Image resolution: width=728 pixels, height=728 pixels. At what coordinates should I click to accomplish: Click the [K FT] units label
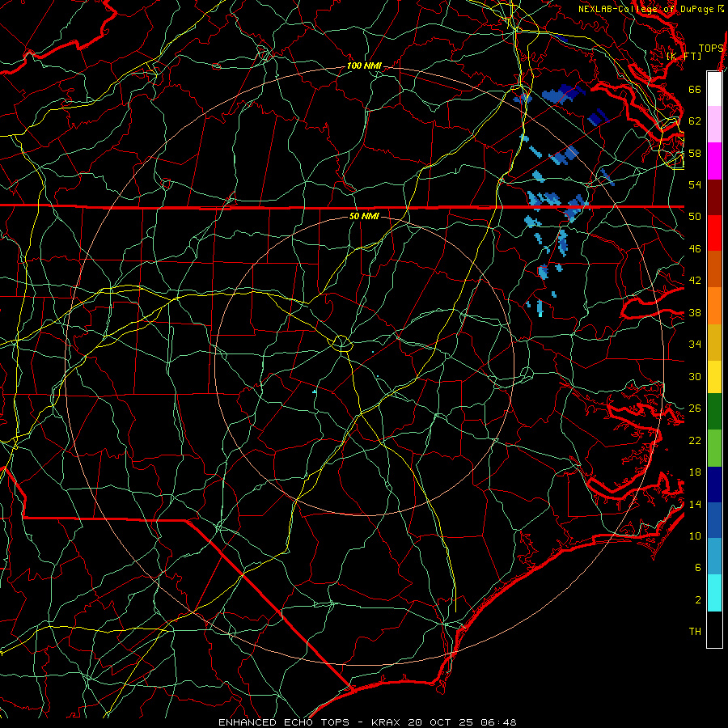pos(684,56)
